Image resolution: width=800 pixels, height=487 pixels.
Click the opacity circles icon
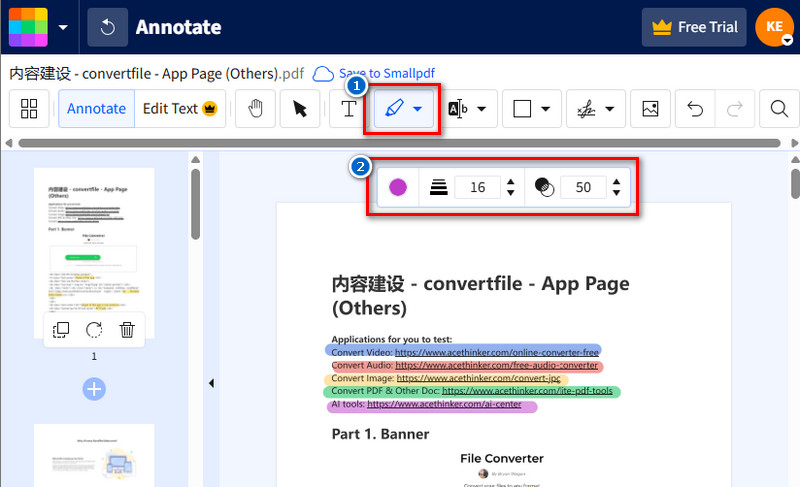click(544, 187)
